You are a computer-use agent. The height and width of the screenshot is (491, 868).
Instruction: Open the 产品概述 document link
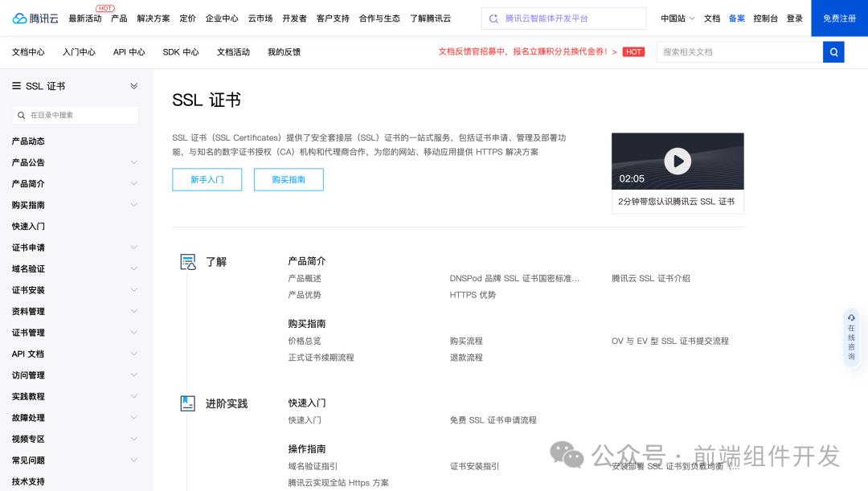click(x=305, y=278)
